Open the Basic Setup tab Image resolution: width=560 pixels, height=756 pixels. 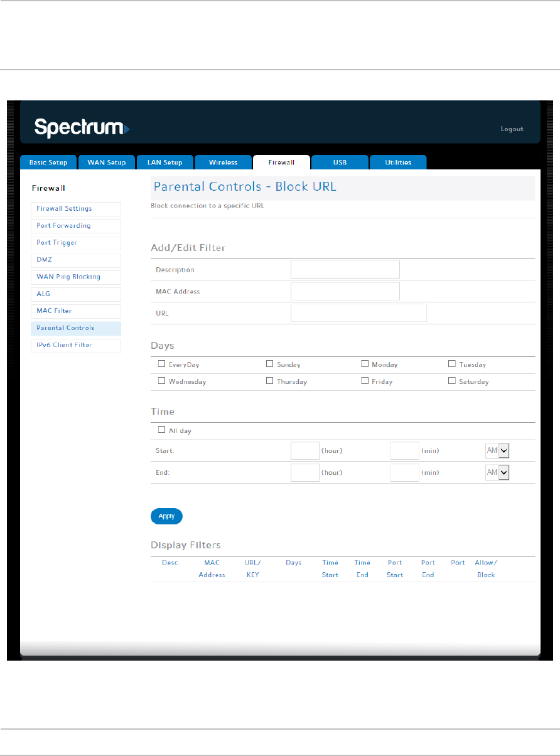tap(48, 162)
